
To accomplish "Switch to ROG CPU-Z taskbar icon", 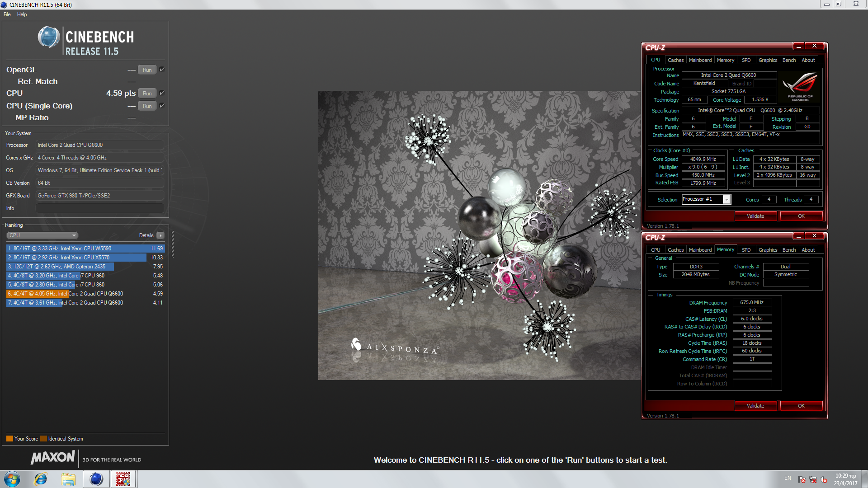I will click(x=123, y=479).
